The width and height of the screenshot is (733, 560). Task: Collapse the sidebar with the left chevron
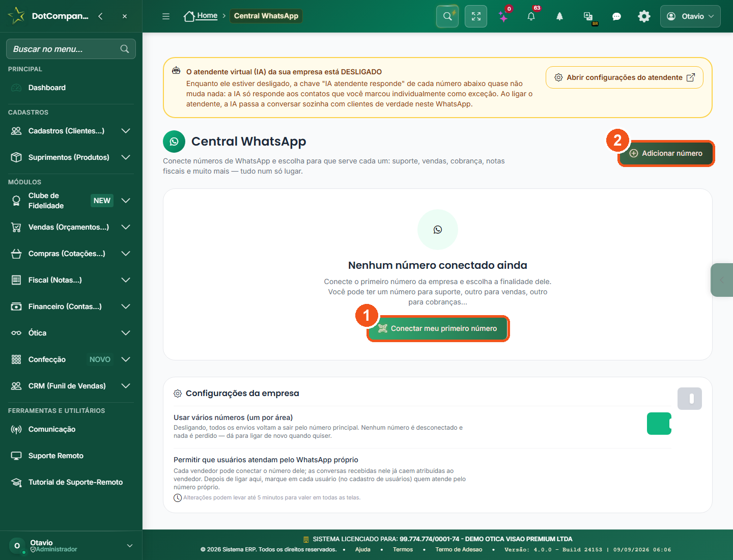[x=100, y=16]
